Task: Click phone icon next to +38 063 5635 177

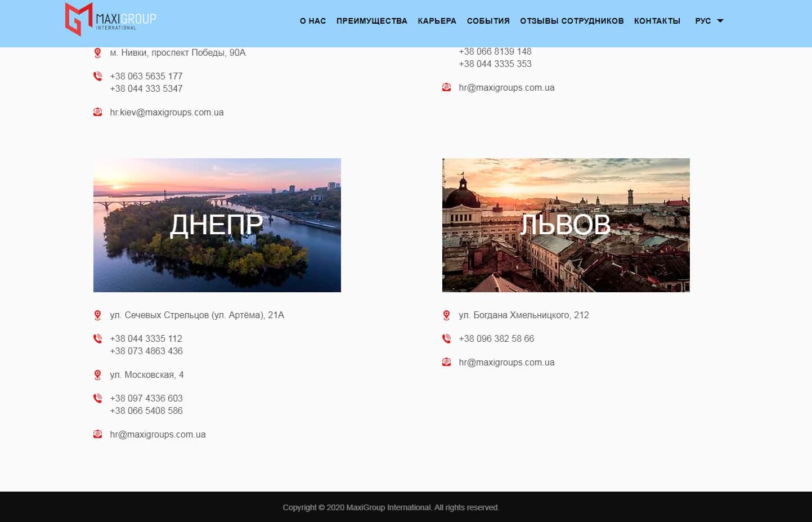Action: tap(97, 76)
